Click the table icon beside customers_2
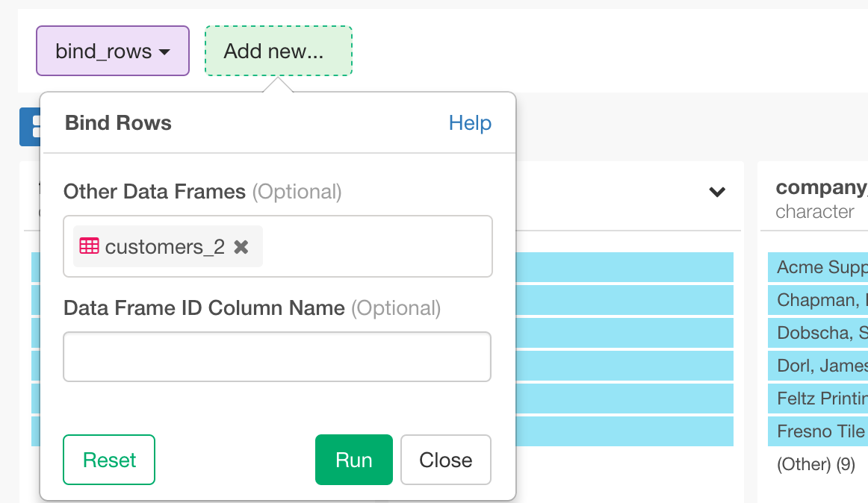 coord(90,246)
